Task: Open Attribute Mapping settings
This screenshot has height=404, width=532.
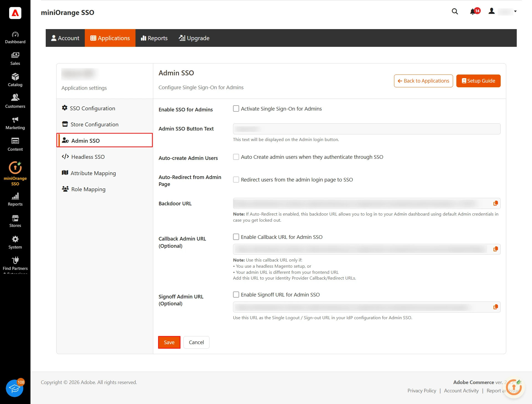Action: (105, 173)
